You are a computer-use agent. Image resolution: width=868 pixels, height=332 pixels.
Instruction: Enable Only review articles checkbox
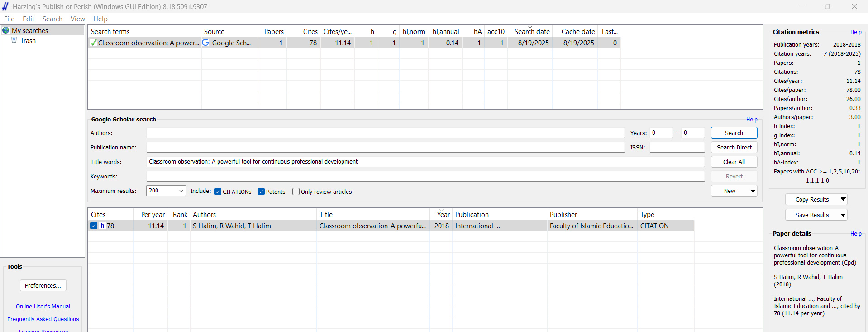coord(296,192)
